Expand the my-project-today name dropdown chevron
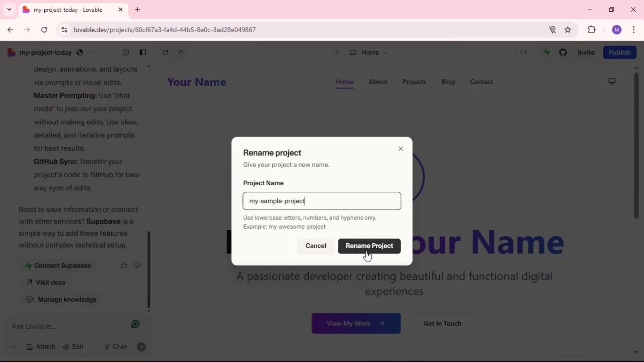644x362 pixels. coord(91,53)
